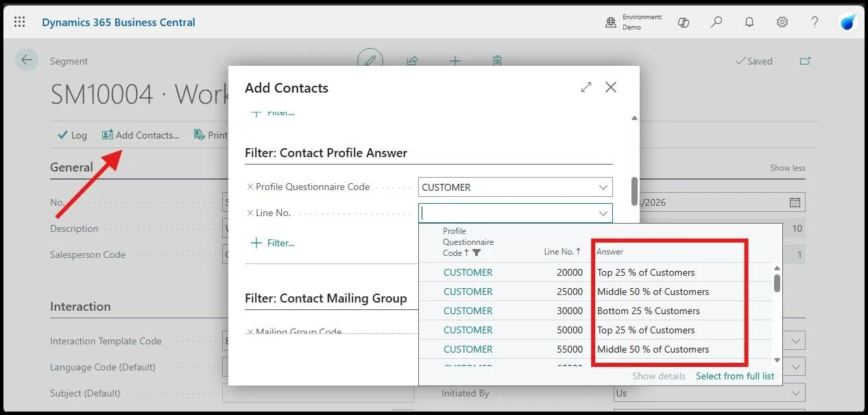The height and width of the screenshot is (415, 868).
Task: Click Filter: Contact Mailing Group heading
Action: click(x=326, y=298)
